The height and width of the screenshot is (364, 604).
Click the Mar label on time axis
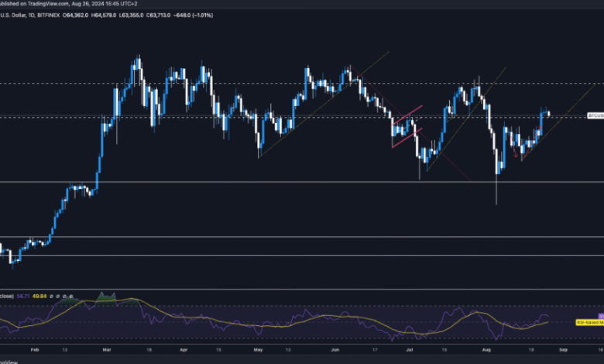pyautogui.click(x=107, y=350)
